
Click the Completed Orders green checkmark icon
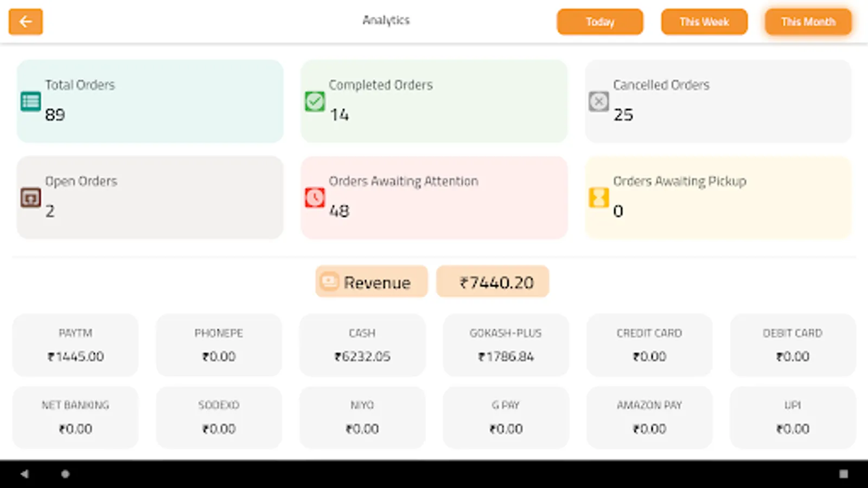(315, 101)
